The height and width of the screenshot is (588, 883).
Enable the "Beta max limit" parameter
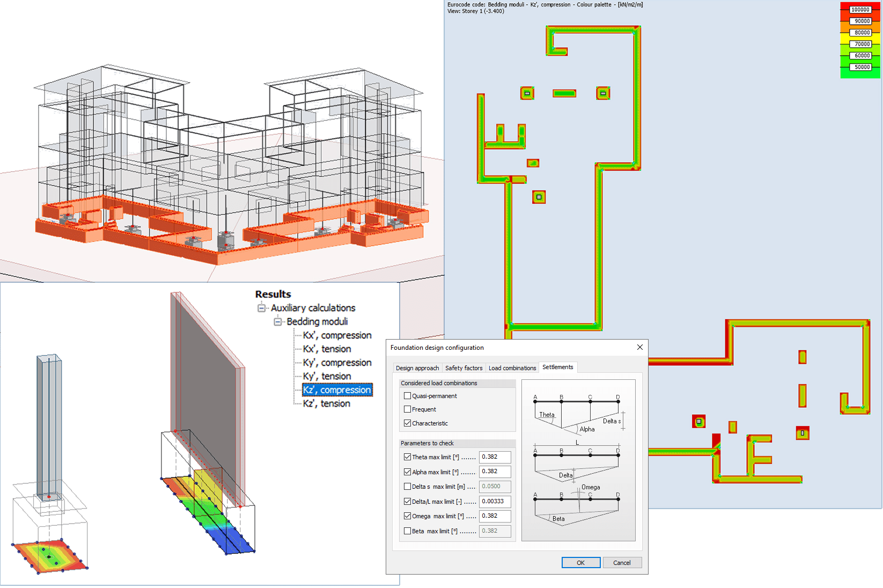point(408,531)
